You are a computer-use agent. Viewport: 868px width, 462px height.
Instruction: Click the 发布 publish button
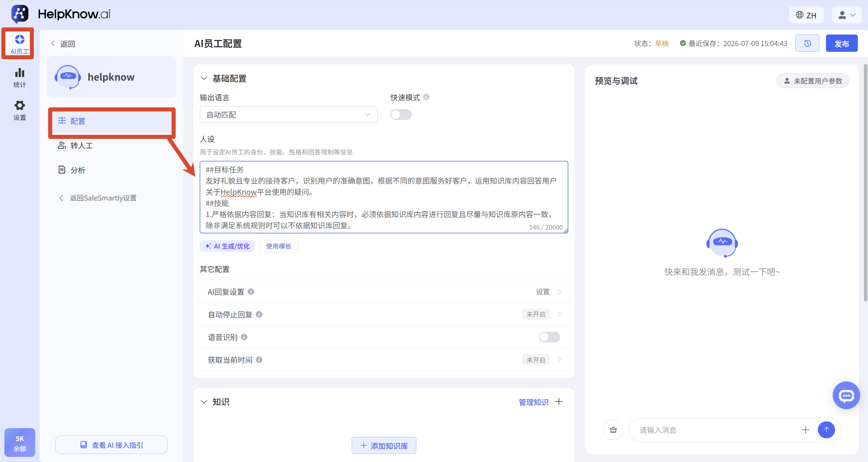pyautogui.click(x=842, y=43)
